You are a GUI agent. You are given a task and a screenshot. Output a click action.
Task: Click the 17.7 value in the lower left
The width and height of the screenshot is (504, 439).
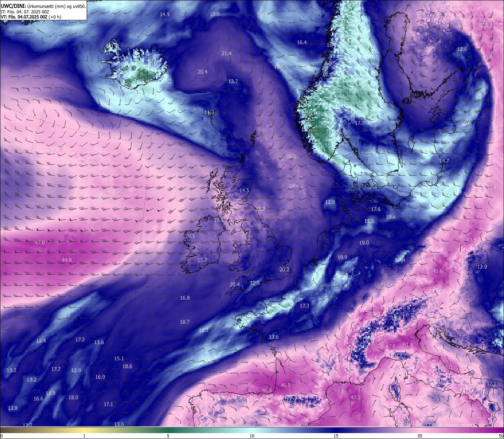point(56,369)
